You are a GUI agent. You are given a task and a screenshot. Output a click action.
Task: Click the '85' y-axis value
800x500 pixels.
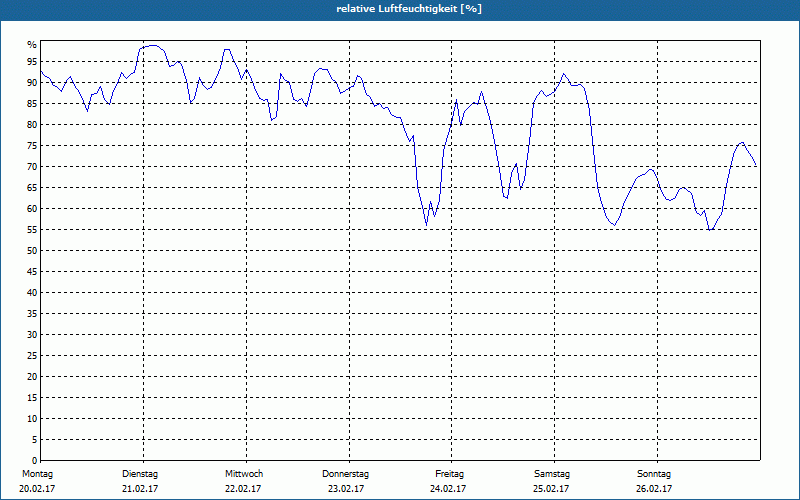[32, 104]
